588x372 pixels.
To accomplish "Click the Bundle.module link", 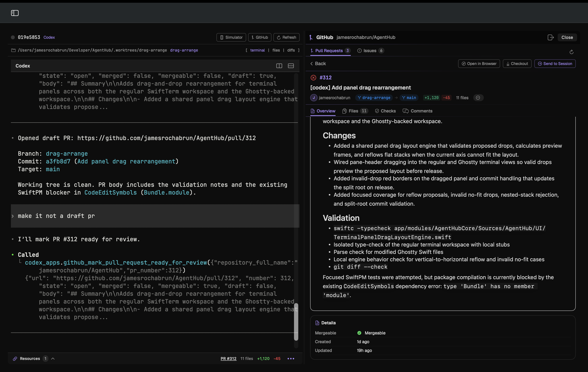I will pos(166,192).
